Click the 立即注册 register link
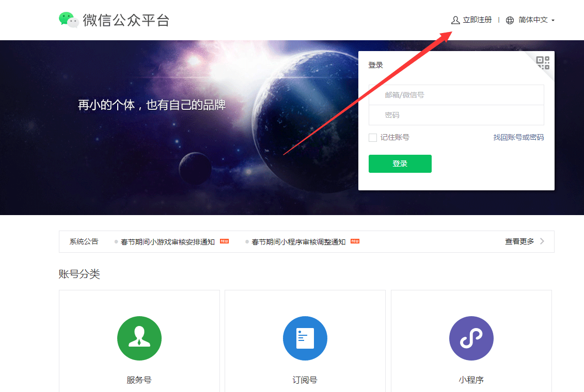The width and height of the screenshot is (584, 392). point(477,20)
